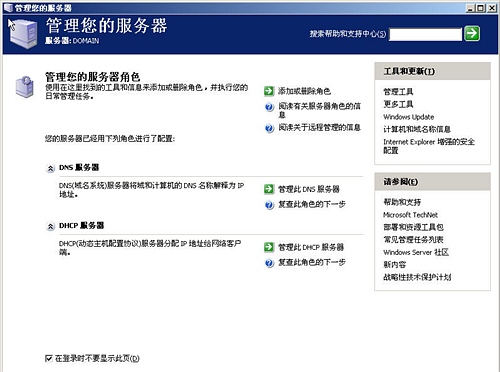Open 管理工具 in tools panel
The image size is (500, 372).
(398, 92)
